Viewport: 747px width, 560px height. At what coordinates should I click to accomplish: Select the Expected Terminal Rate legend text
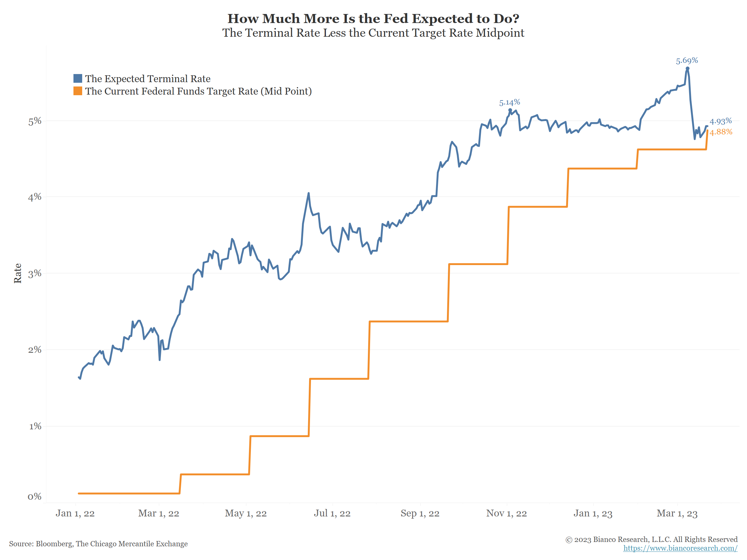(x=148, y=79)
